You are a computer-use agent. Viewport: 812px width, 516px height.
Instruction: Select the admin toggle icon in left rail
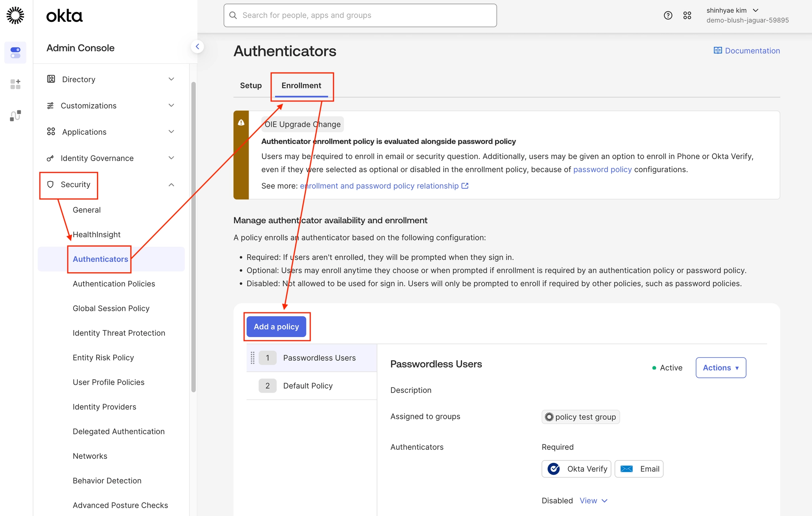[15, 52]
